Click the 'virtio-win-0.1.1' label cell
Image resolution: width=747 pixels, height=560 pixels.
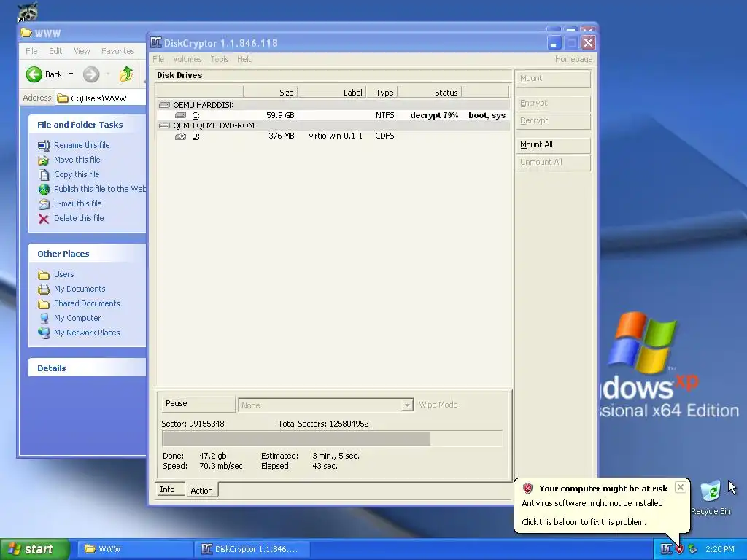tap(336, 136)
